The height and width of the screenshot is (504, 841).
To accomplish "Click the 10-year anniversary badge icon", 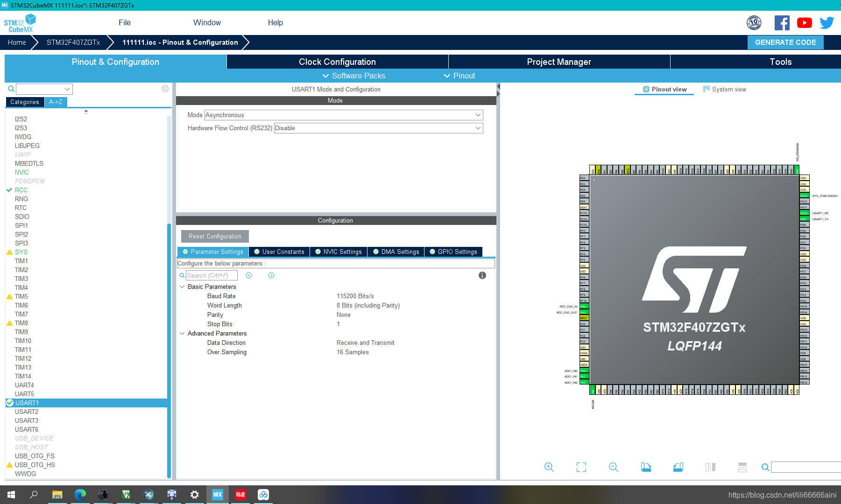I will [754, 22].
